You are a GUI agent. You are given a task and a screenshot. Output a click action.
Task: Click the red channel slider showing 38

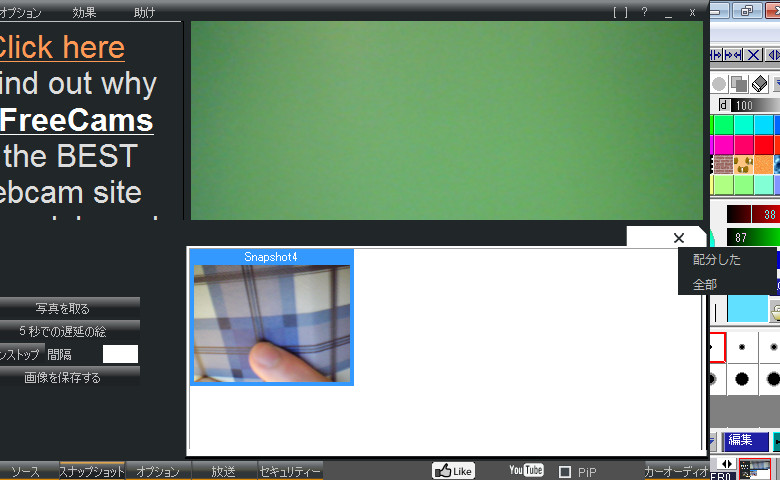tap(753, 214)
